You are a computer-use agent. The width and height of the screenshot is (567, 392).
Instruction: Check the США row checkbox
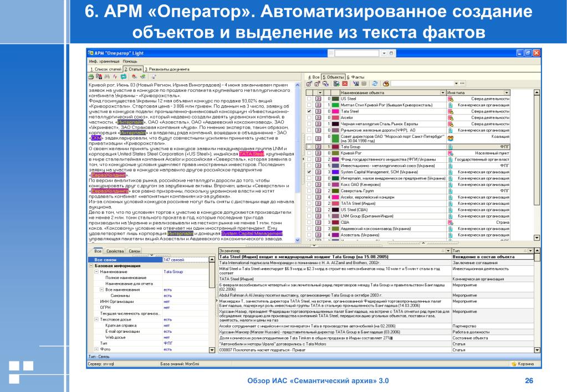309,222
